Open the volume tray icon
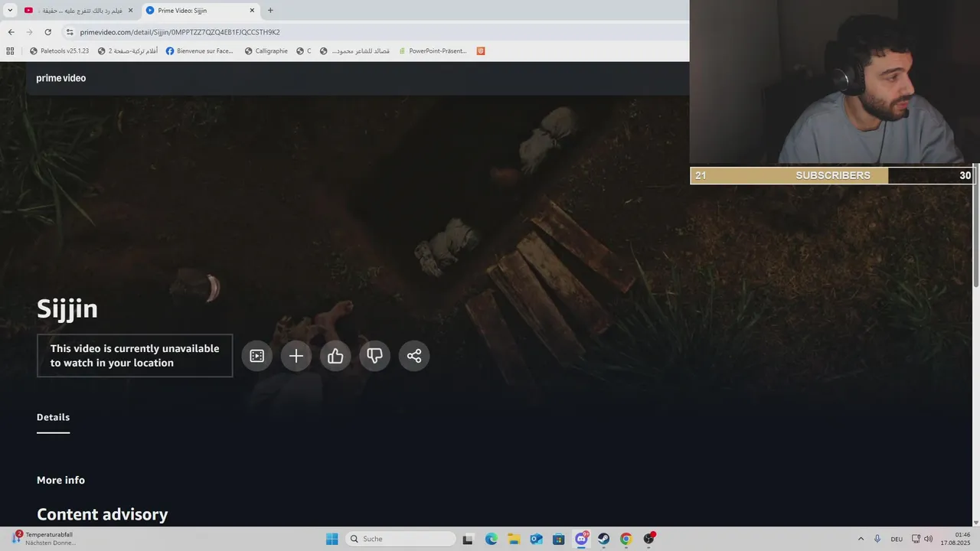The width and height of the screenshot is (980, 551). pyautogui.click(x=929, y=539)
